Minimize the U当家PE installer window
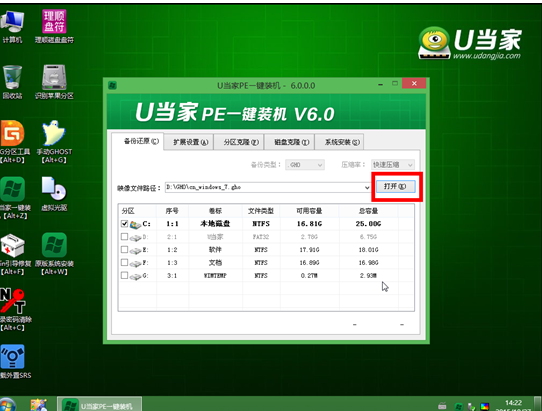Screen dimensions: 542x411 (x=381, y=84)
